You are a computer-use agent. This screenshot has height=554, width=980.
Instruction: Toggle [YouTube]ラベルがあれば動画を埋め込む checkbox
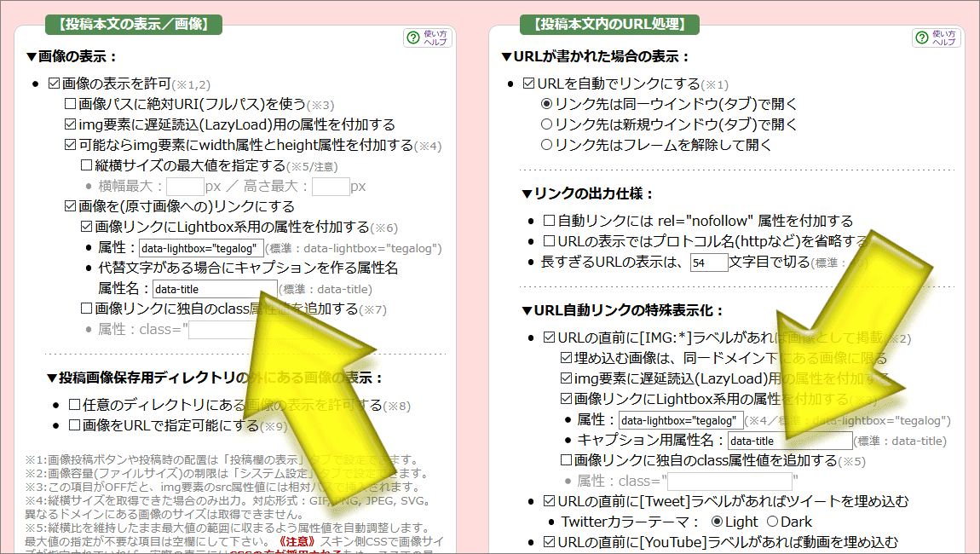[x=550, y=542]
